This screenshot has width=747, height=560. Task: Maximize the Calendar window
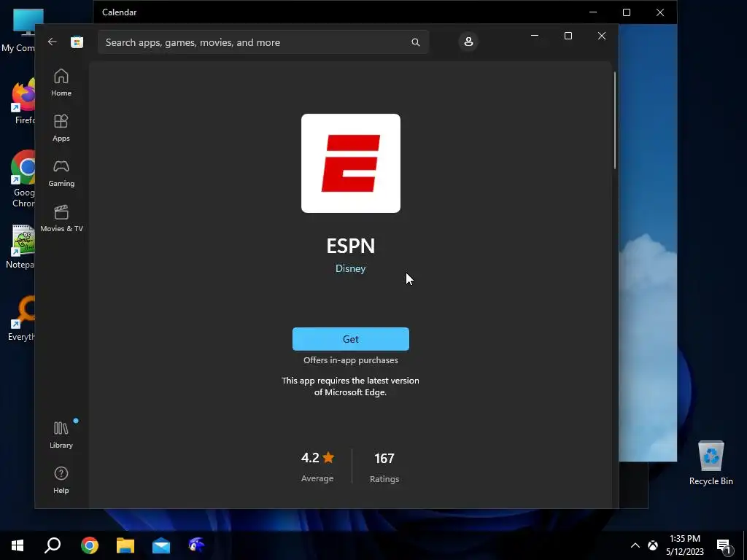(627, 12)
